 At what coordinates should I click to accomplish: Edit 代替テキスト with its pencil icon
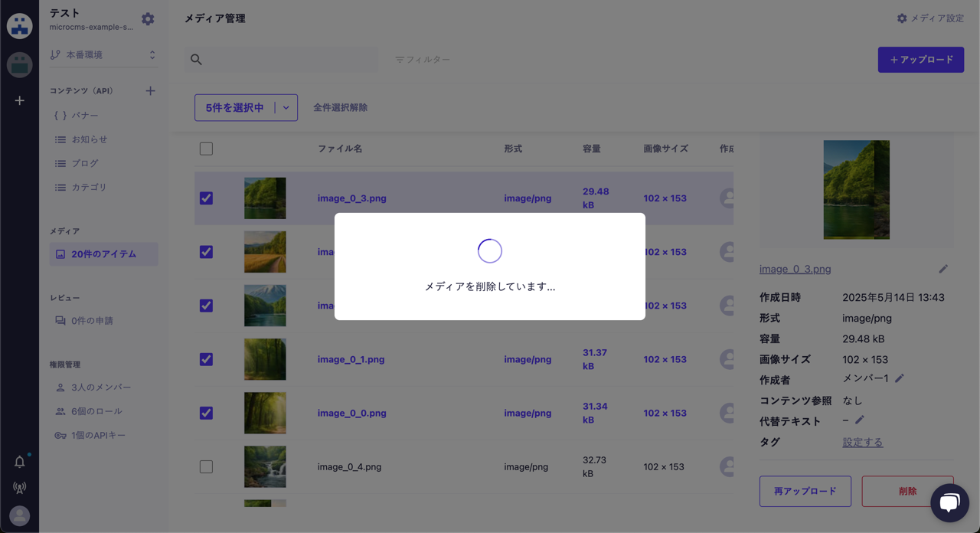[858, 420]
